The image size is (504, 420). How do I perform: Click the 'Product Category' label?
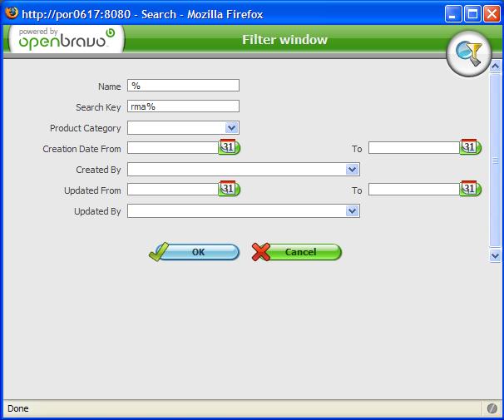(86, 128)
